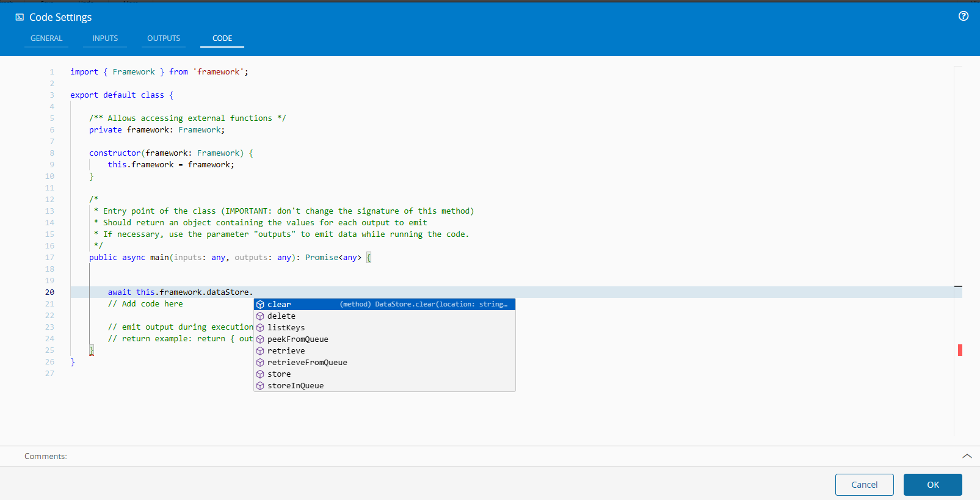Switch to the GENERAL tab
Viewport: 980px width, 500px height.
point(46,38)
